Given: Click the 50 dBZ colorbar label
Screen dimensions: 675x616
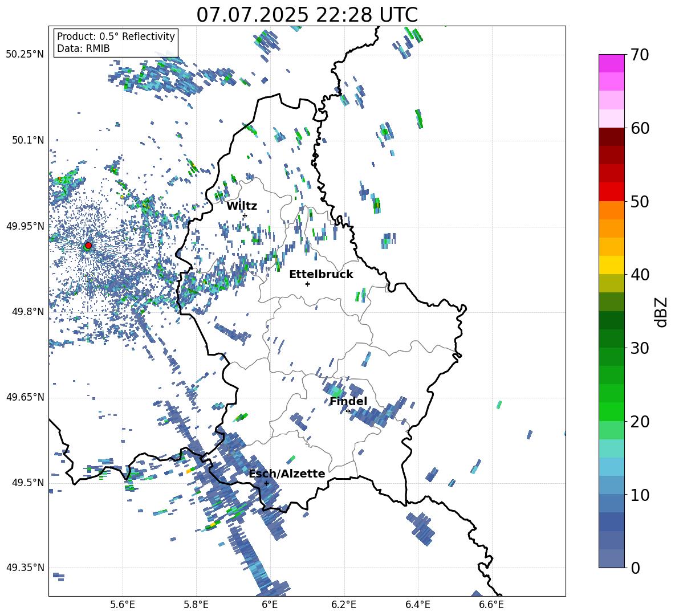Looking at the screenshot, I should click(x=639, y=201).
